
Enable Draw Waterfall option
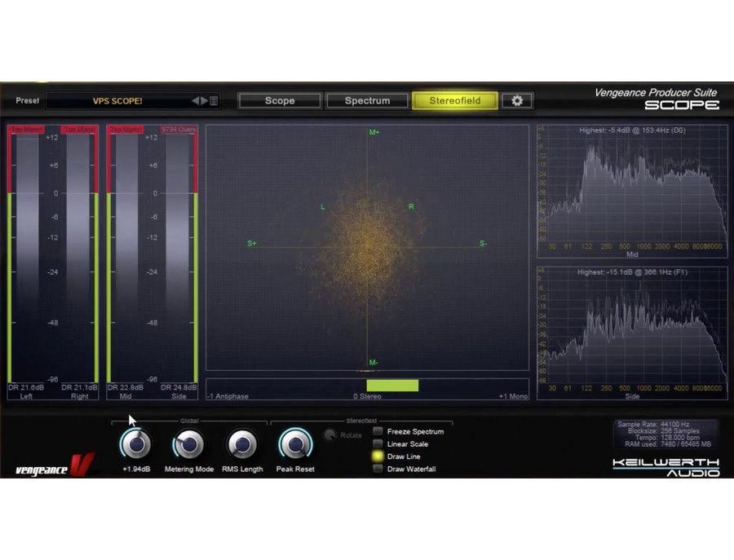pos(378,470)
